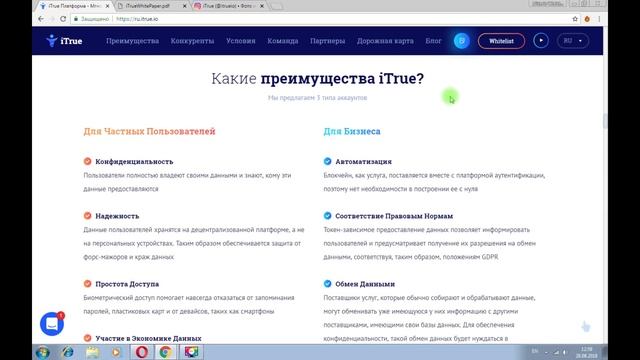Open the RU language dropdown

pos(573,41)
